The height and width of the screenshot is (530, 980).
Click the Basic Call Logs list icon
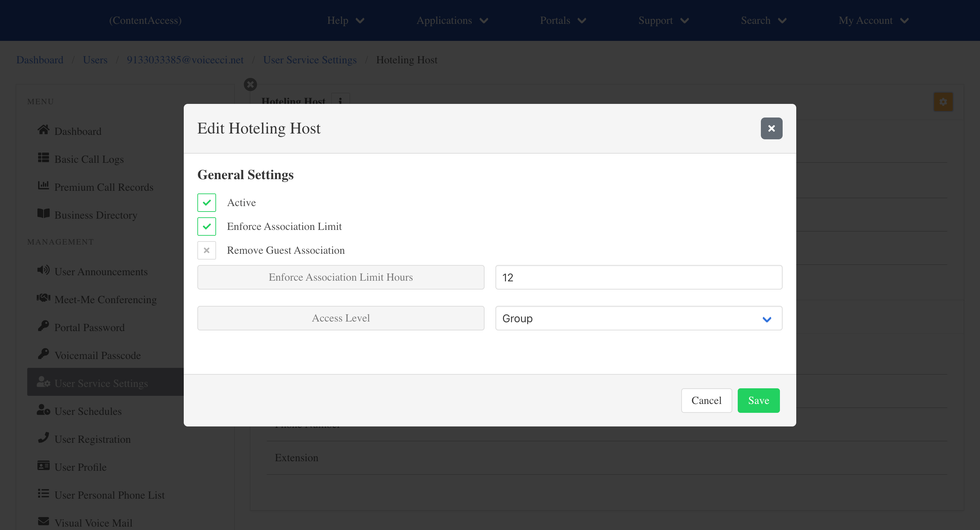pos(43,158)
